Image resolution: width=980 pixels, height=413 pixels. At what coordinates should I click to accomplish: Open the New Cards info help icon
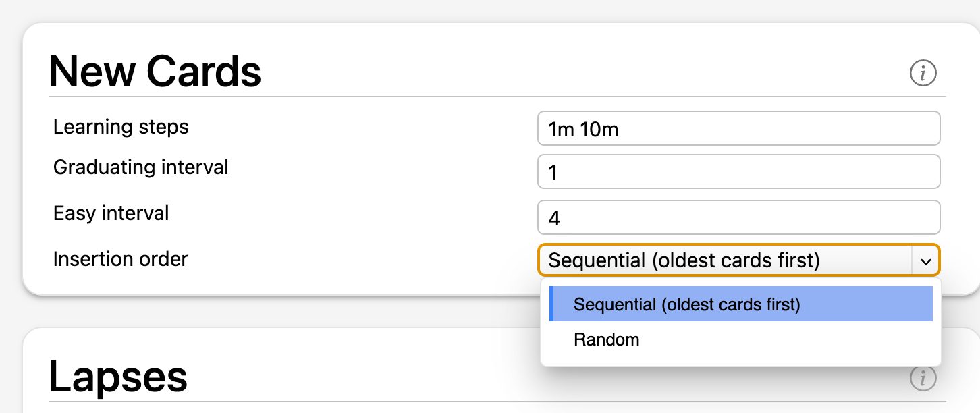[x=923, y=72]
